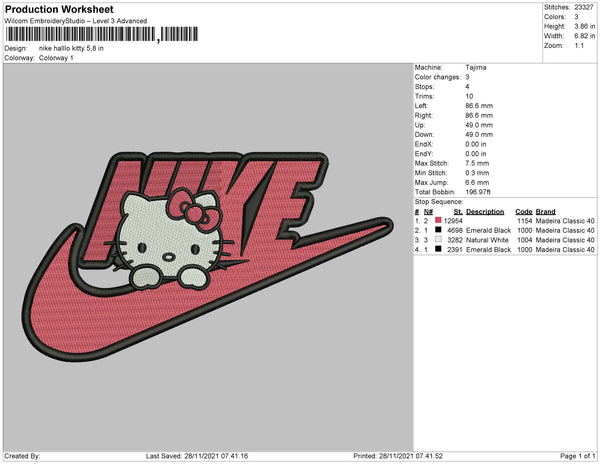Click design name 'nike halllo kitty 5,8 in'
Screen dimensions: 600x464
coord(71,49)
